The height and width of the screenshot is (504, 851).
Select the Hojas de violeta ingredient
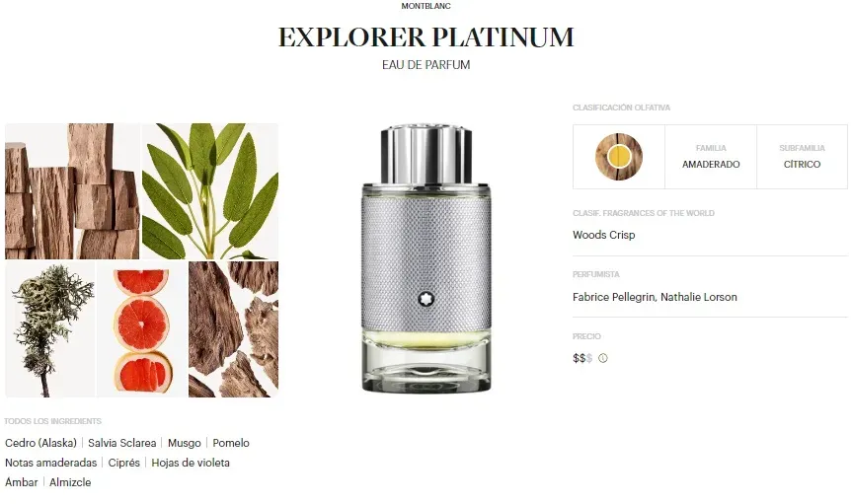click(x=191, y=463)
